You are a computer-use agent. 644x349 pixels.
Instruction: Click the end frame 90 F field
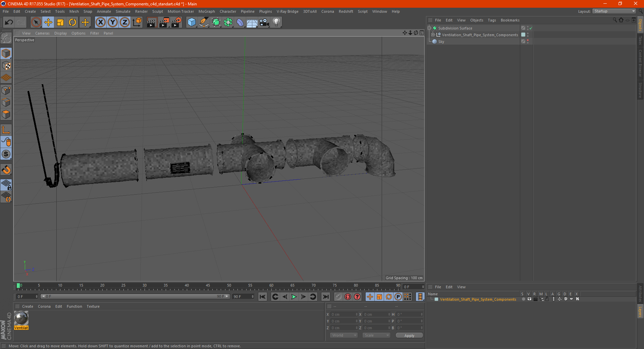coord(243,296)
